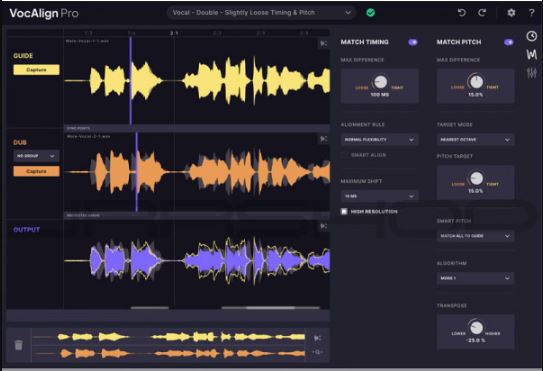Viewport: 543px width, 371px height.
Task: Click the redo arrow icon
Action: tap(482, 13)
